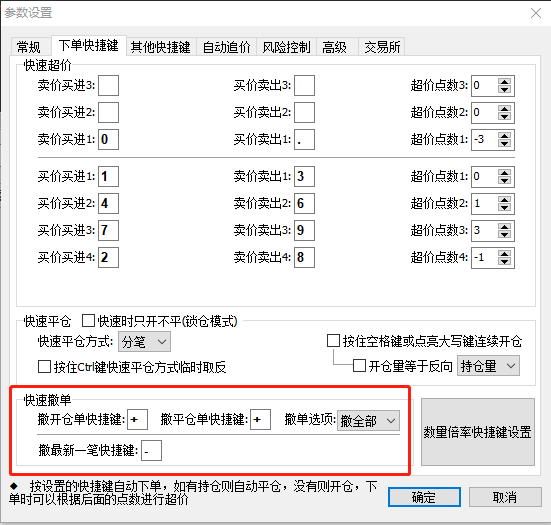Open the 撤单选项 dropdown showing 撤全部
Viewport: 551px width, 525px height.
tap(368, 420)
